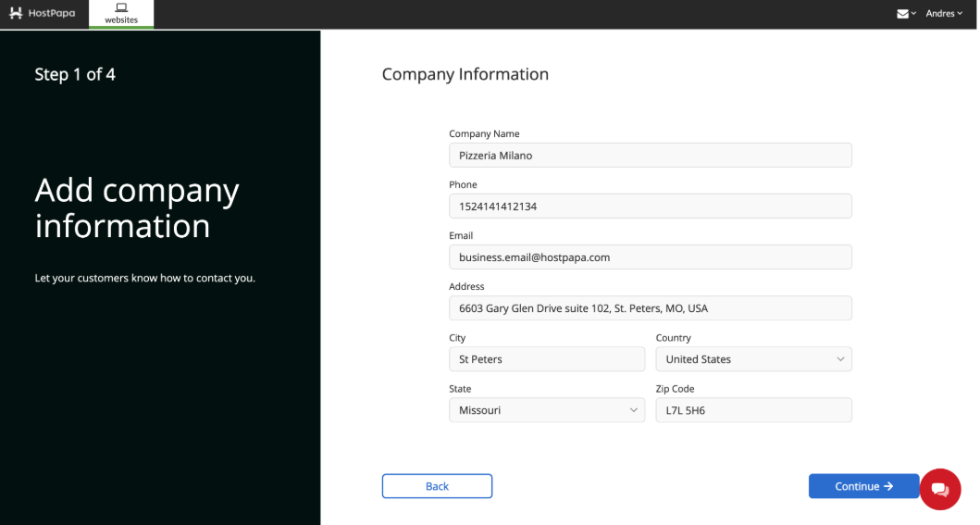Screen dimensions: 980x525
Task: Click the 'Phone' field label
Action: pyautogui.click(x=463, y=184)
